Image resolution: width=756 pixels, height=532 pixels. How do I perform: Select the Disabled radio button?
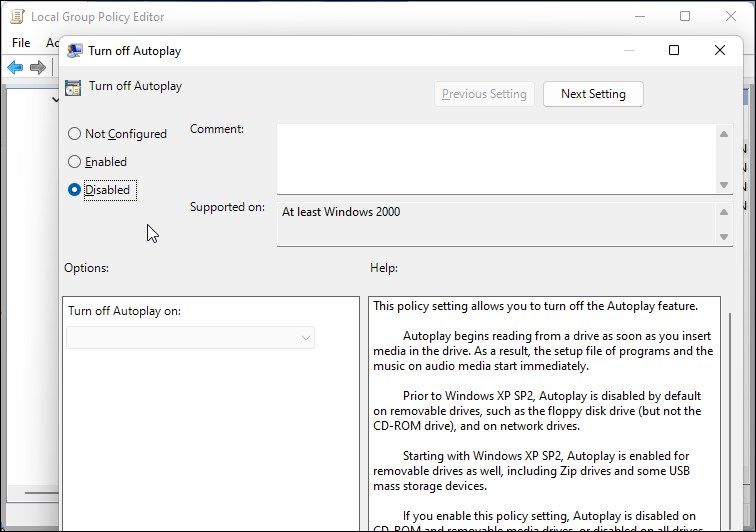pyautogui.click(x=74, y=190)
